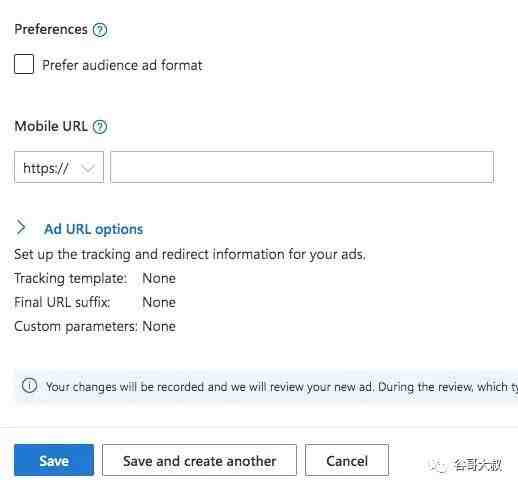This screenshot has height=488, width=518.
Task: Click the Custom parameters None value
Action: 159,326
